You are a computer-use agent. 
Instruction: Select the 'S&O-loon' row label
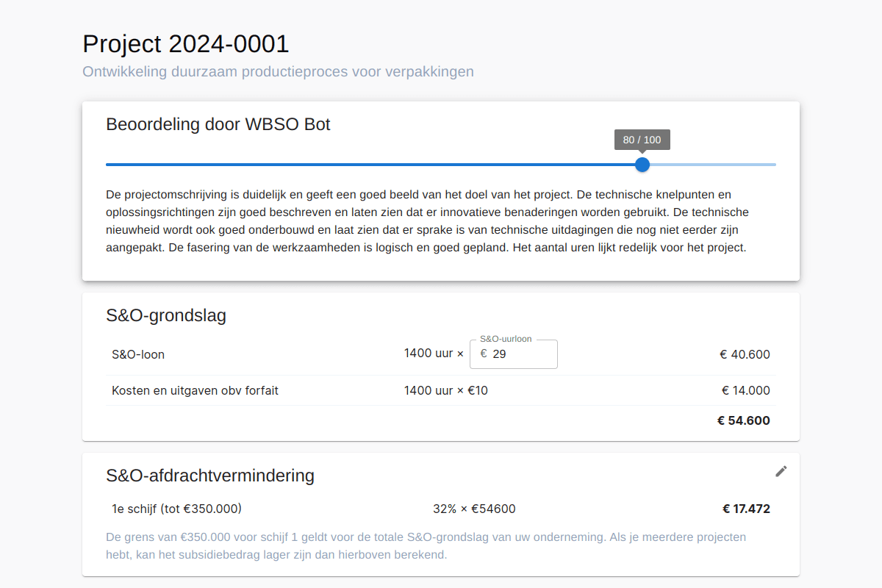click(x=138, y=354)
